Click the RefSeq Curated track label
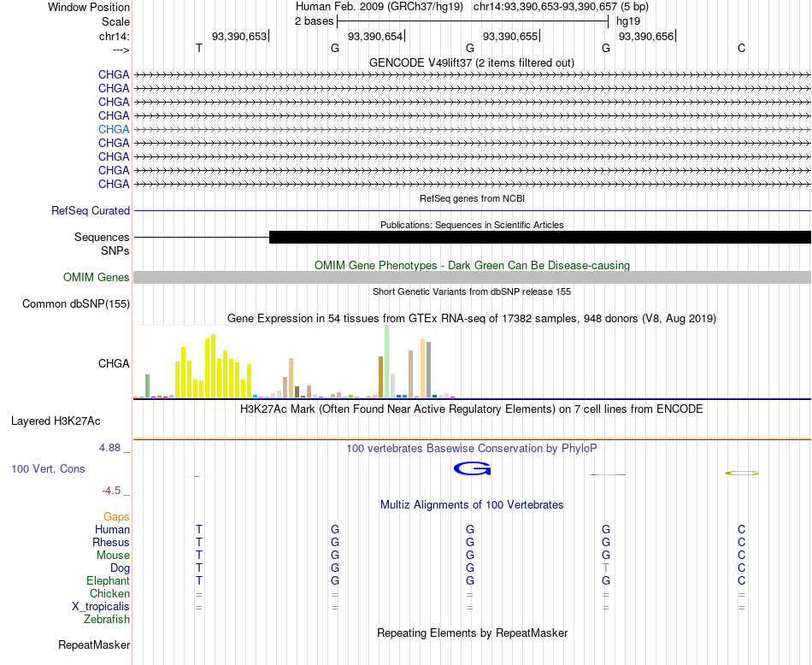 [x=90, y=211]
